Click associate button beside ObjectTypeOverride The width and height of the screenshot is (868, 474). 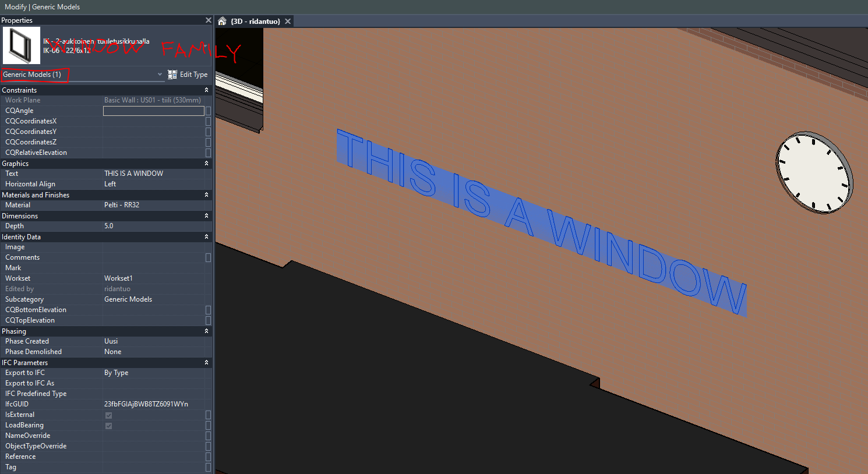point(208,446)
